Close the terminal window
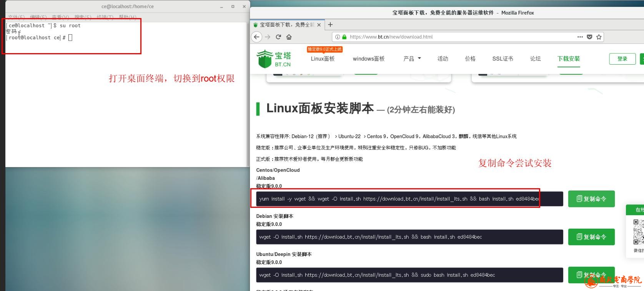644x291 pixels. coord(244,7)
